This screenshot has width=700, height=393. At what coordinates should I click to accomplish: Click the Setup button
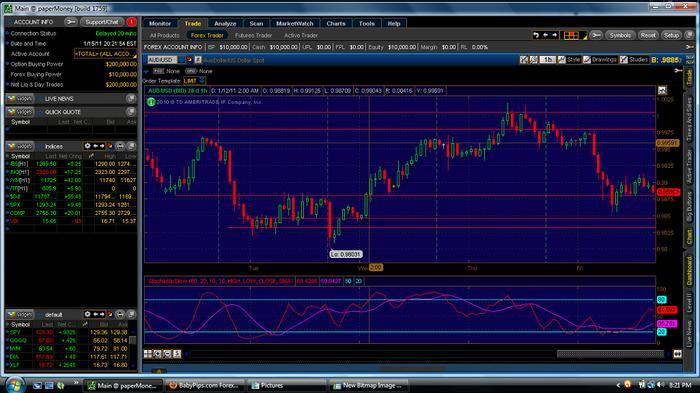[671, 35]
